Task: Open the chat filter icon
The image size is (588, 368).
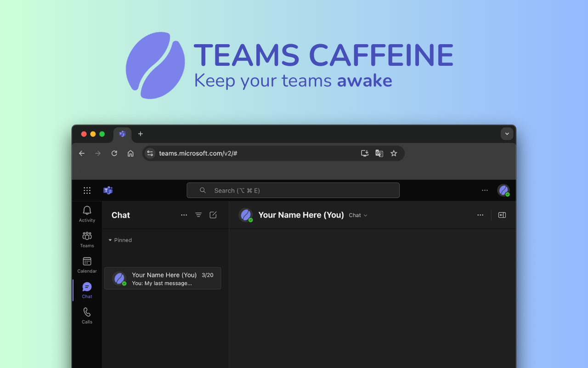Action: (198, 215)
